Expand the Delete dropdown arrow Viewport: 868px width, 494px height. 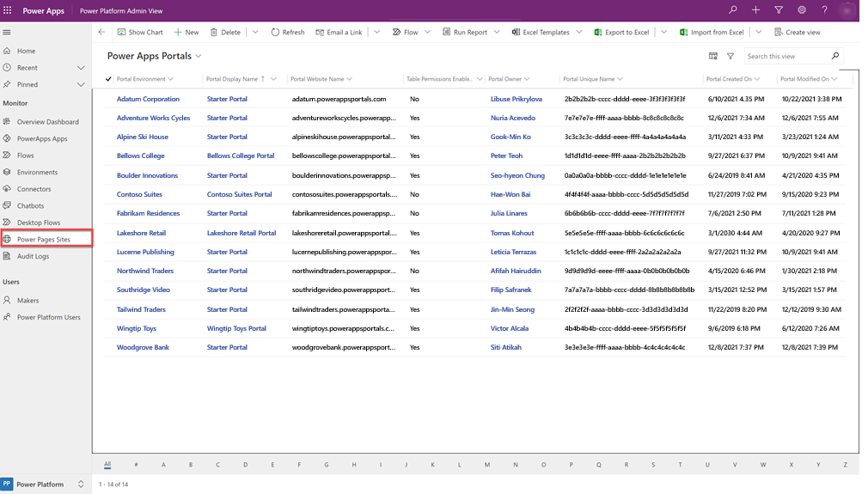click(255, 32)
